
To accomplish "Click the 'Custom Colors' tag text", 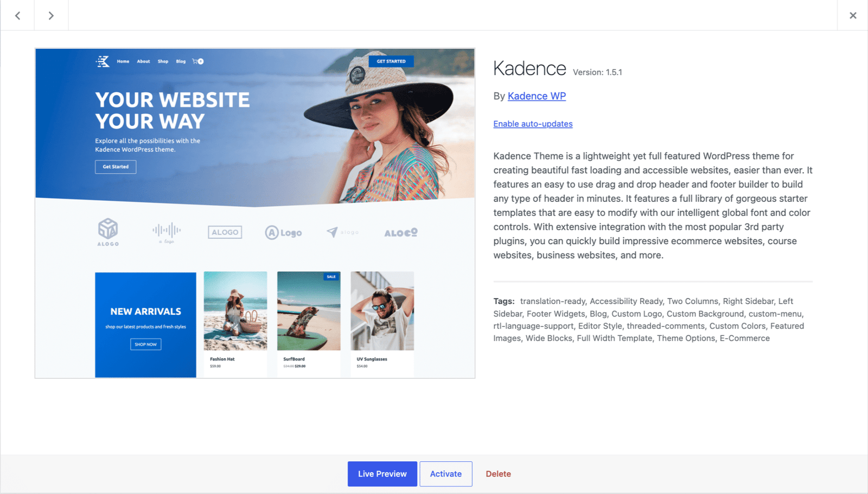I will (x=738, y=326).
